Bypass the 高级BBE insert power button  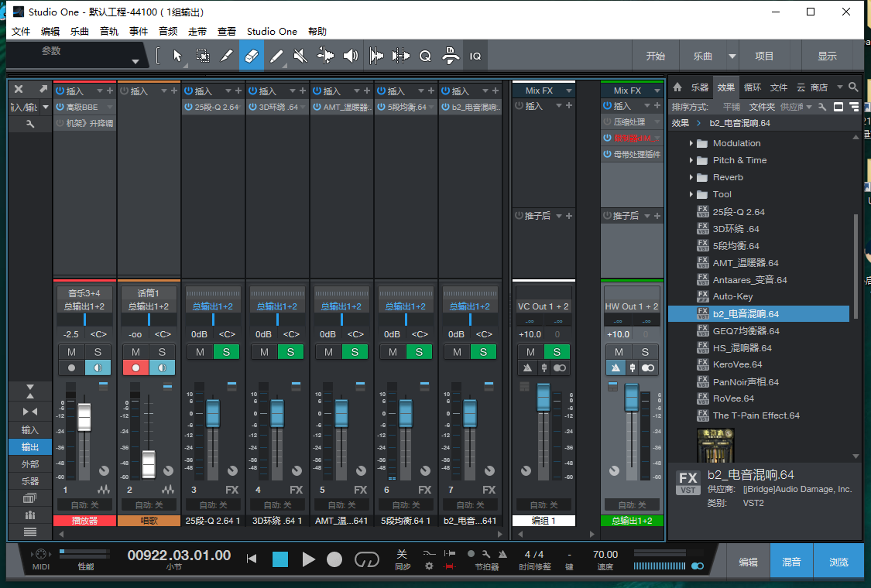60,107
